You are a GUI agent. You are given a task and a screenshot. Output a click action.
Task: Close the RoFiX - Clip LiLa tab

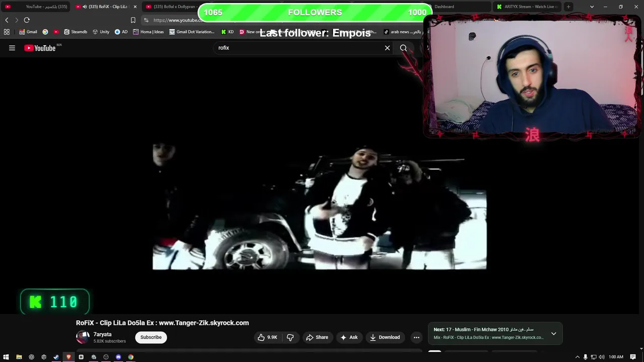click(x=135, y=7)
